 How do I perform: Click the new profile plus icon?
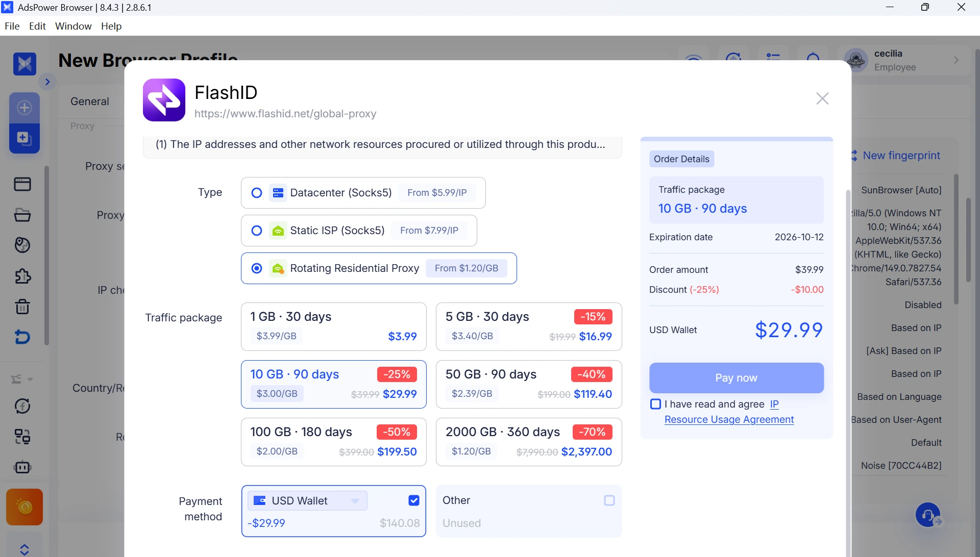click(24, 108)
